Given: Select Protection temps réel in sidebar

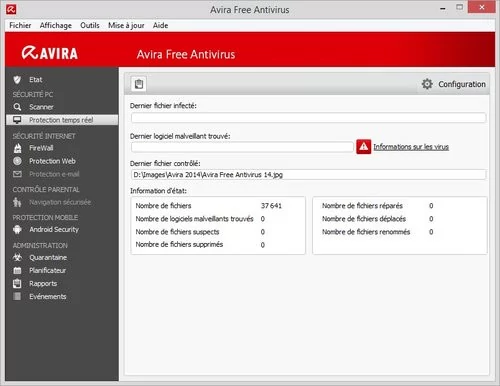Looking at the screenshot, I should click(62, 120).
